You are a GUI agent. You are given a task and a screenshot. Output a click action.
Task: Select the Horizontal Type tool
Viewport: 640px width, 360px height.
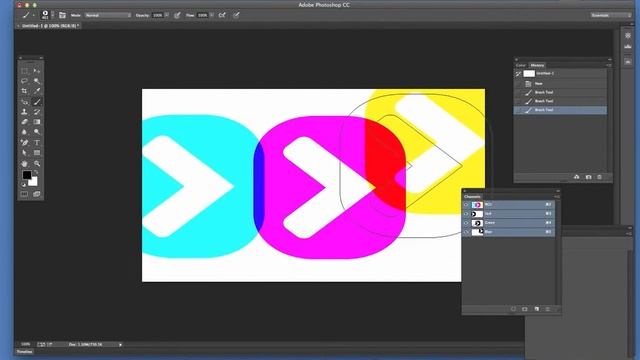point(37,142)
